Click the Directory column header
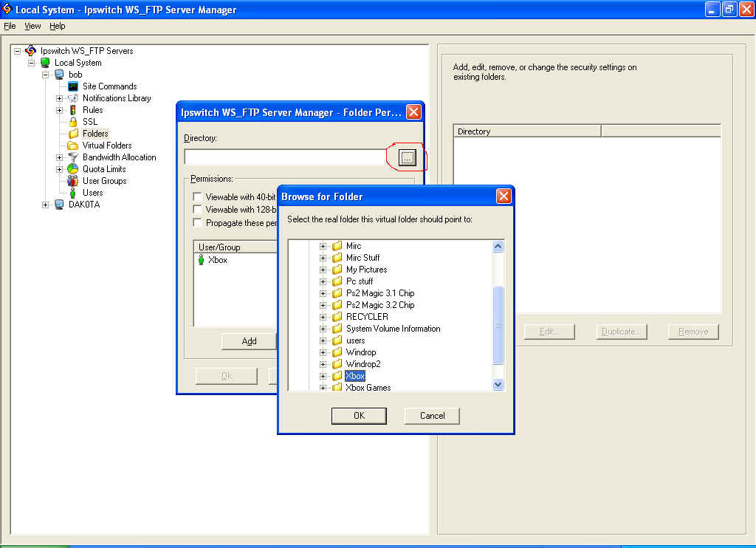This screenshot has width=756, height=548. point(527,131)
